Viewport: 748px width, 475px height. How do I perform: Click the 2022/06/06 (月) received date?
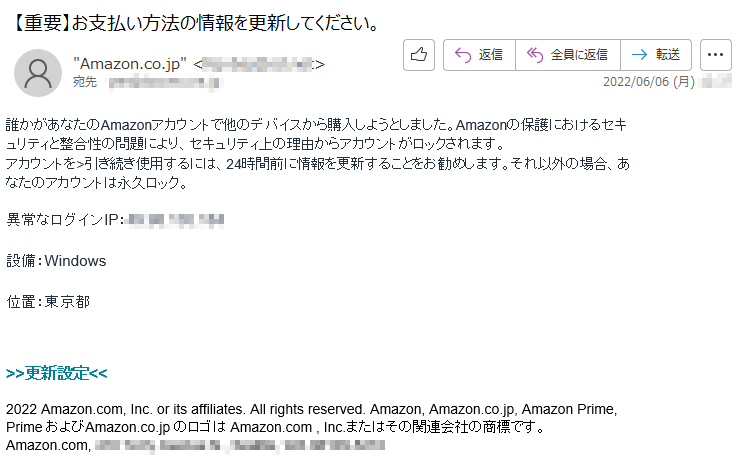tap(649, 82)
